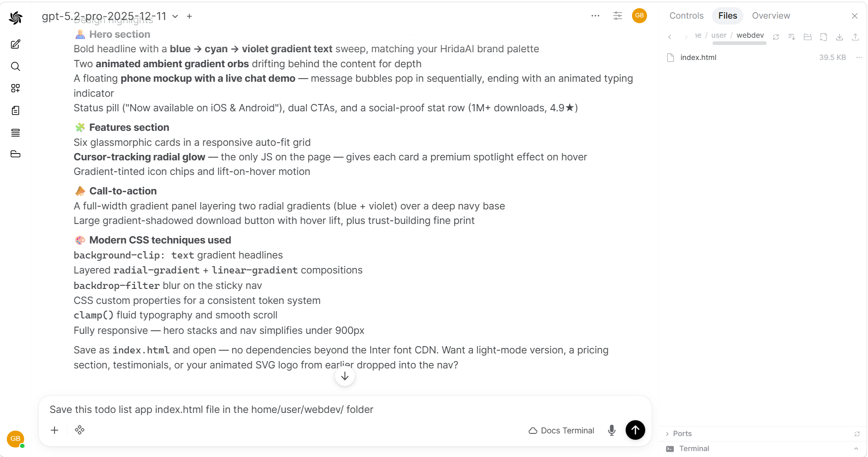Switch to the Controls tab
Screen dimensions: 868x457
(686, 15)
